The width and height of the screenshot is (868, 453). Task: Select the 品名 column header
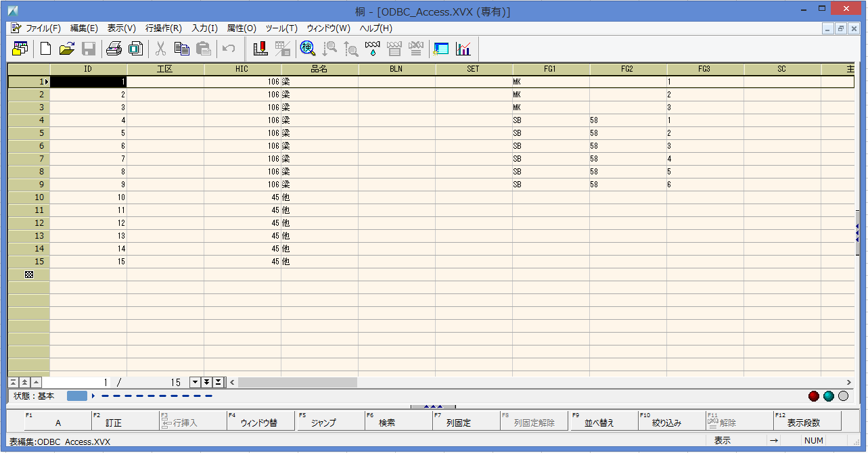pos(319,69)
